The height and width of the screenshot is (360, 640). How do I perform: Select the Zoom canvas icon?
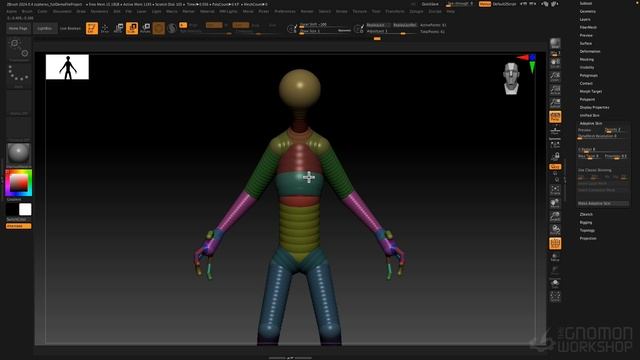click(x=555, y=76)
